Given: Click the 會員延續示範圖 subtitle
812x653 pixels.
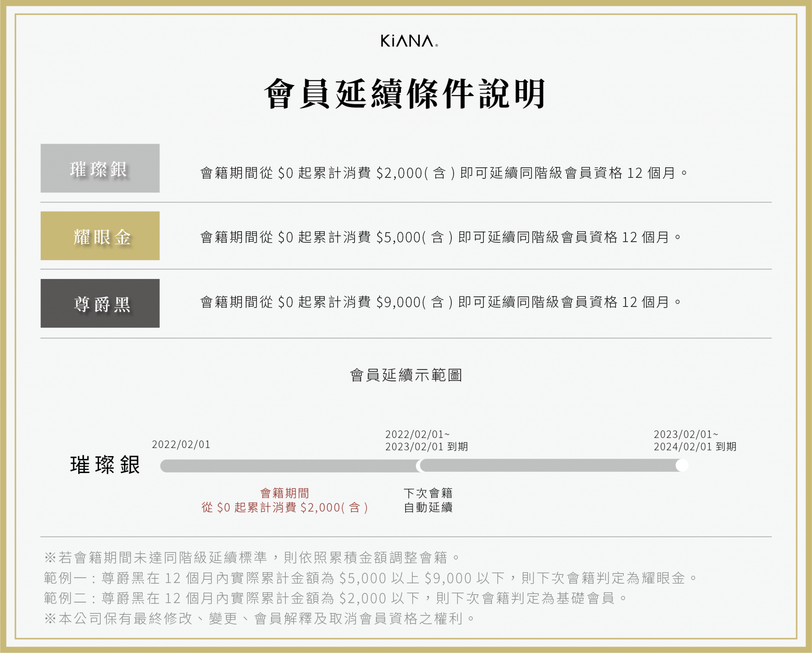Looking at the screenshot, I should coord(406,375).
